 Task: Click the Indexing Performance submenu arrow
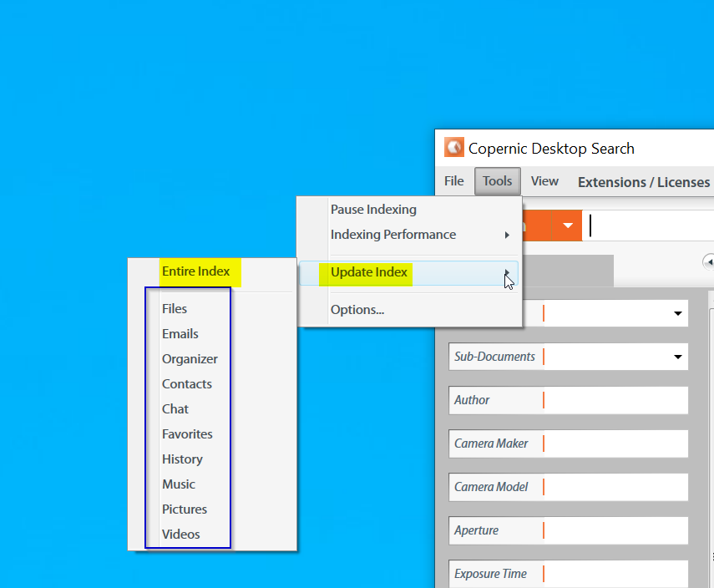pos(507,235)
